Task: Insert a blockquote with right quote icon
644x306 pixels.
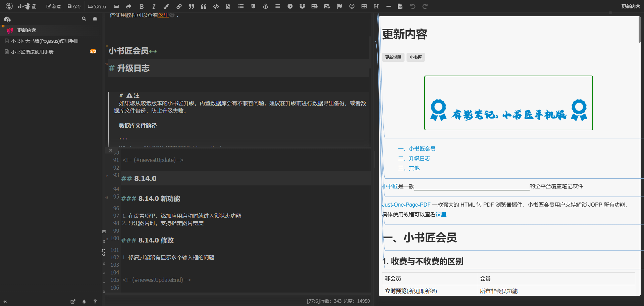Action: pyautogui.click(x=192, y=6)
